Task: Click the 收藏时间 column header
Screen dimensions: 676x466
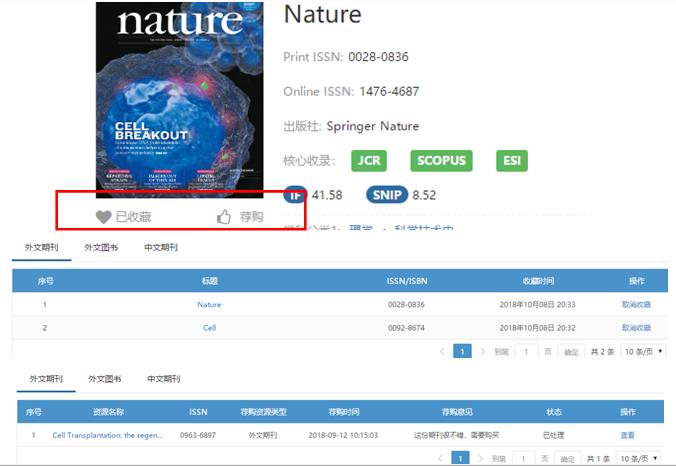Action: 538,281
